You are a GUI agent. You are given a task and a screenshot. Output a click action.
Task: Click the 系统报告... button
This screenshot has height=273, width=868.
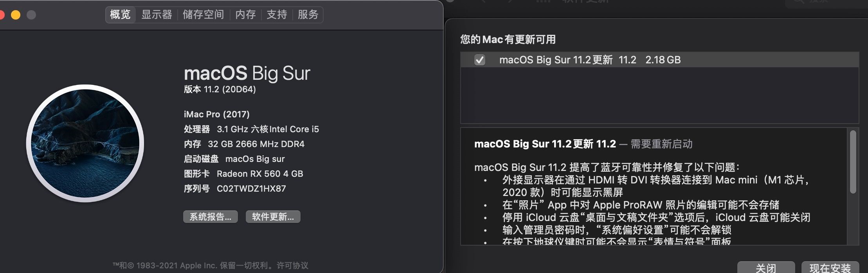[211, 217]
